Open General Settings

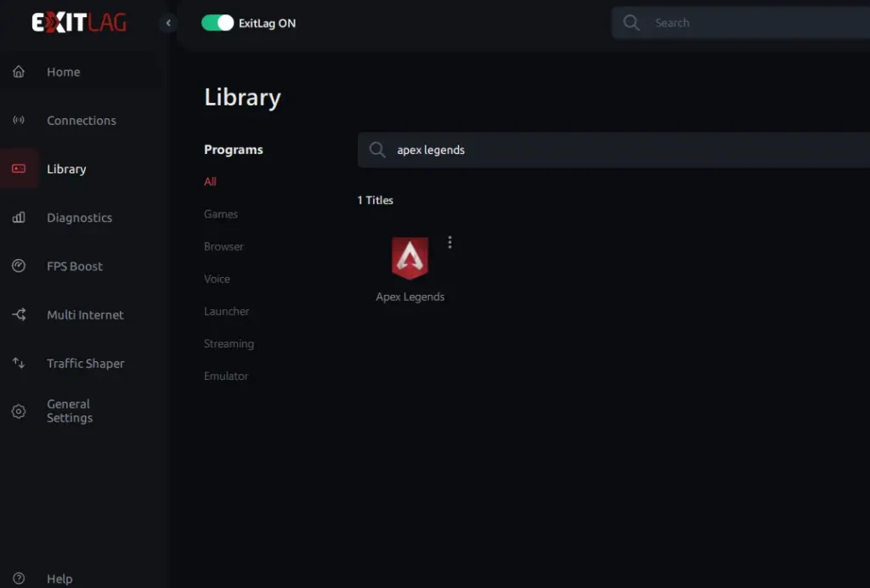(70, 411)
